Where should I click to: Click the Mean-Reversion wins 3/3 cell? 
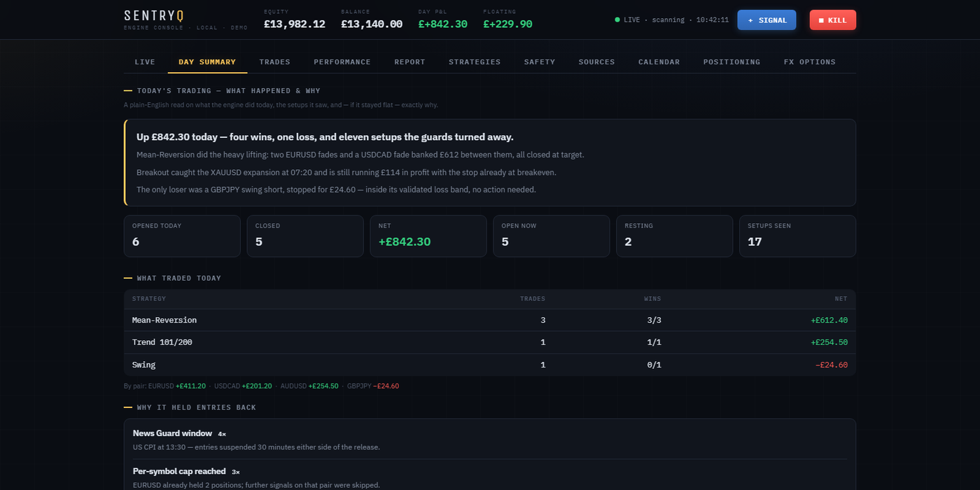[654, 320]
